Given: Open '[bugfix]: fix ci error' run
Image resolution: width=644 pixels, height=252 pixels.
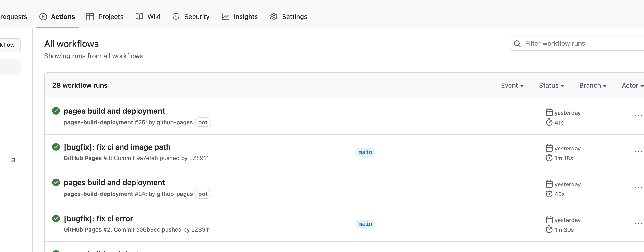Looking at the screenshot, I should coord(98,218).
